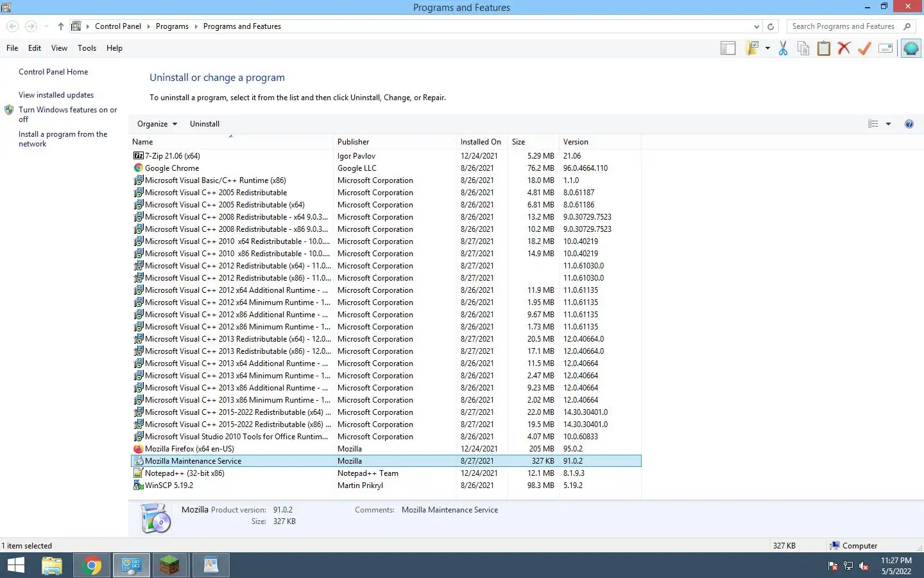Image resolution: width=924 pixels, height=578 pixels.
Task: Refresh the Programs and Features list
Action: click(x=771, y=26)
